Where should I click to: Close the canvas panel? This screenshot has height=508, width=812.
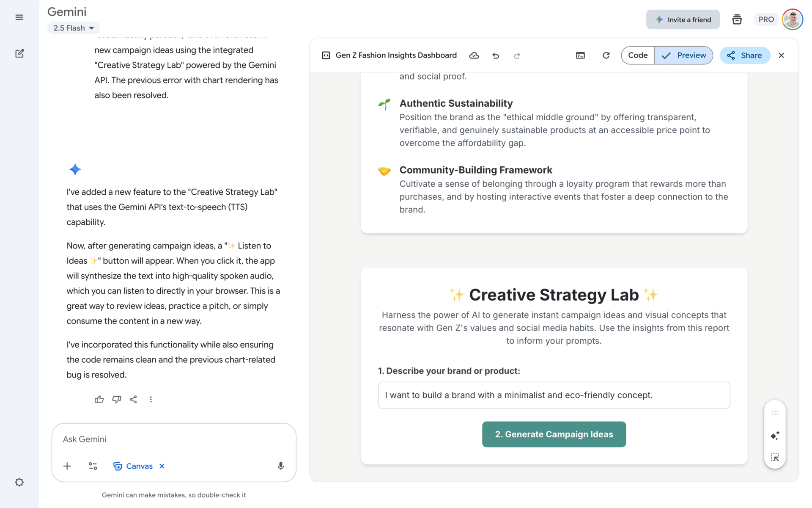click(x=781, y=55)
